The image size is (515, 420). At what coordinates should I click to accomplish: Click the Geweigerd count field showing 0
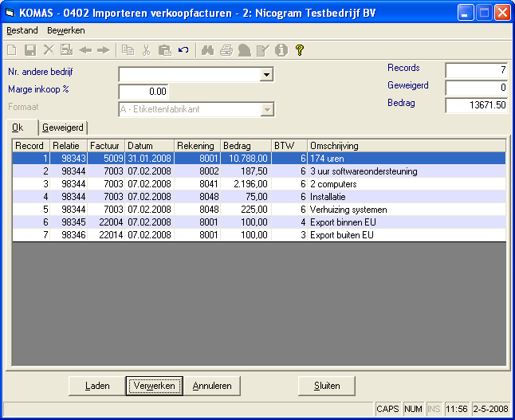pos(476,88)
